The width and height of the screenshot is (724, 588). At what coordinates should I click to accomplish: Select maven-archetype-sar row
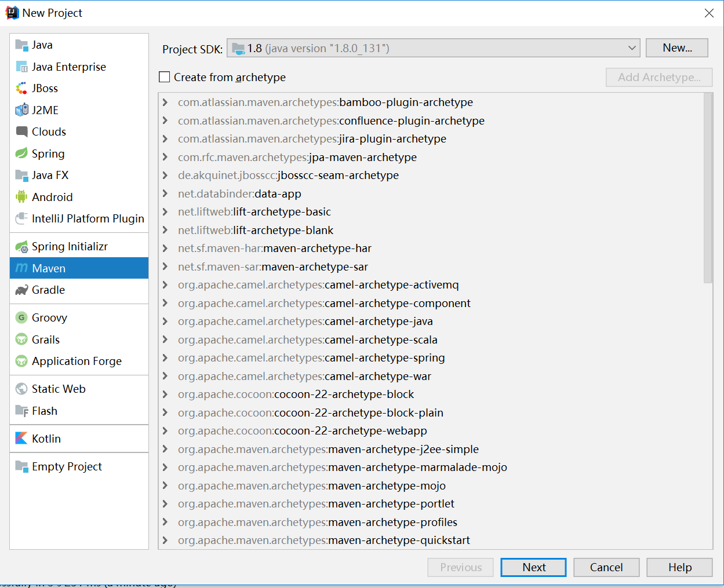click(x=430, y=266)
